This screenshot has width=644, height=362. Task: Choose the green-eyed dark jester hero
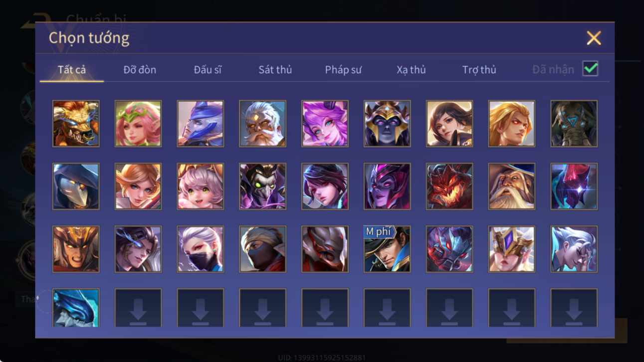click(262, 186)
